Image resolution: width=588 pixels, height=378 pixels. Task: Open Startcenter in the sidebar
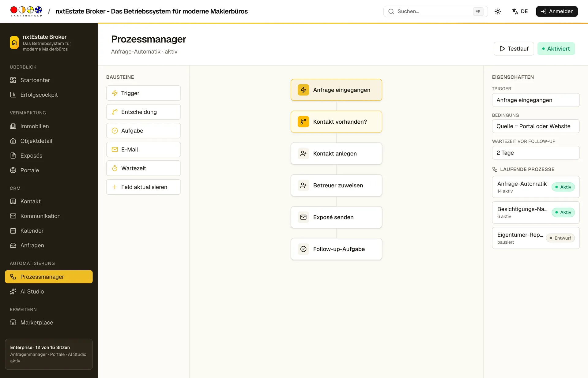49,80
